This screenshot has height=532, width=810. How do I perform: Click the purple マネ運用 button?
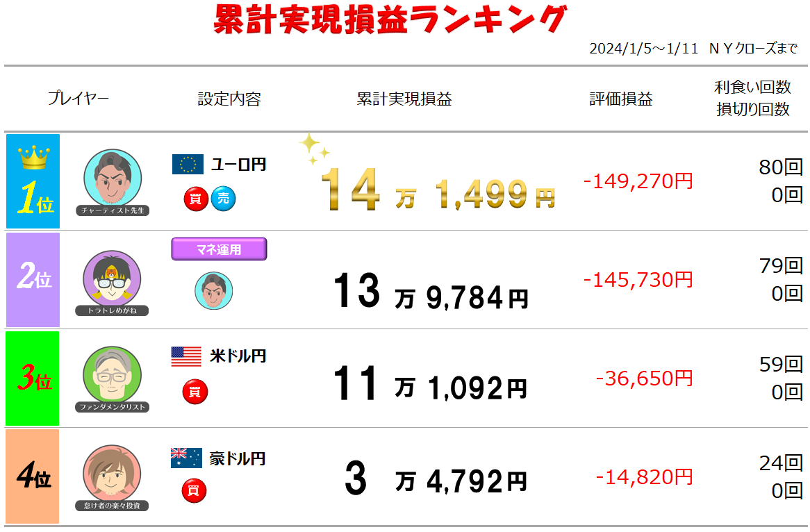219,249
